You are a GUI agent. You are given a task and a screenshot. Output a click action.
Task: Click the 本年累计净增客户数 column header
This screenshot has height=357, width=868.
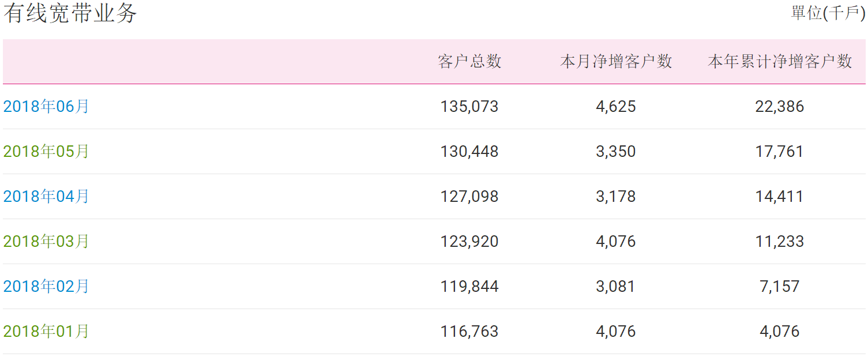780,62
